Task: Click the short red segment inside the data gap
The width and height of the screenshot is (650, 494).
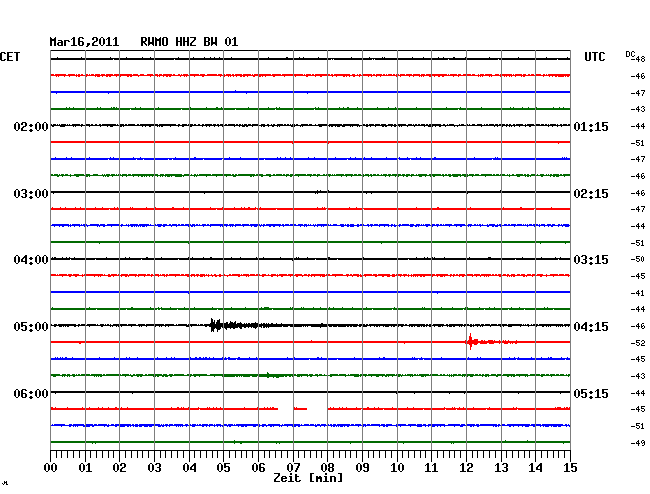Action: click(300, 409)
